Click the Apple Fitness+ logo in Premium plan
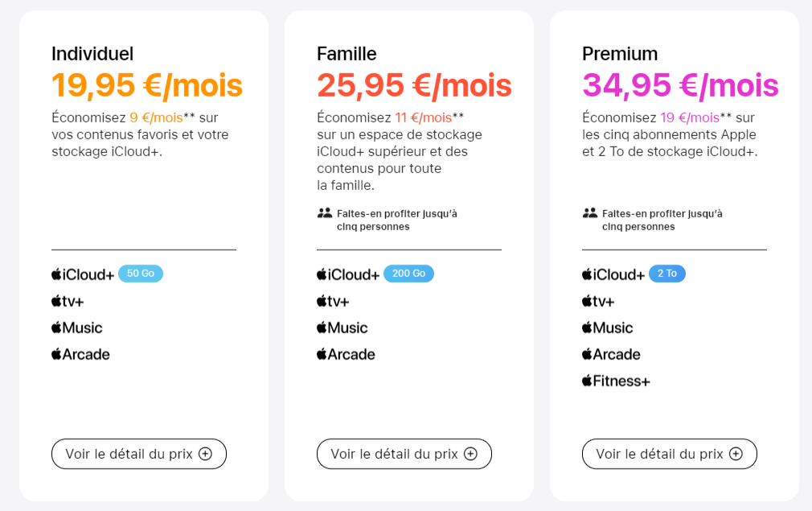The height and width of the screenshot is (511, 812). pos(616,381)
